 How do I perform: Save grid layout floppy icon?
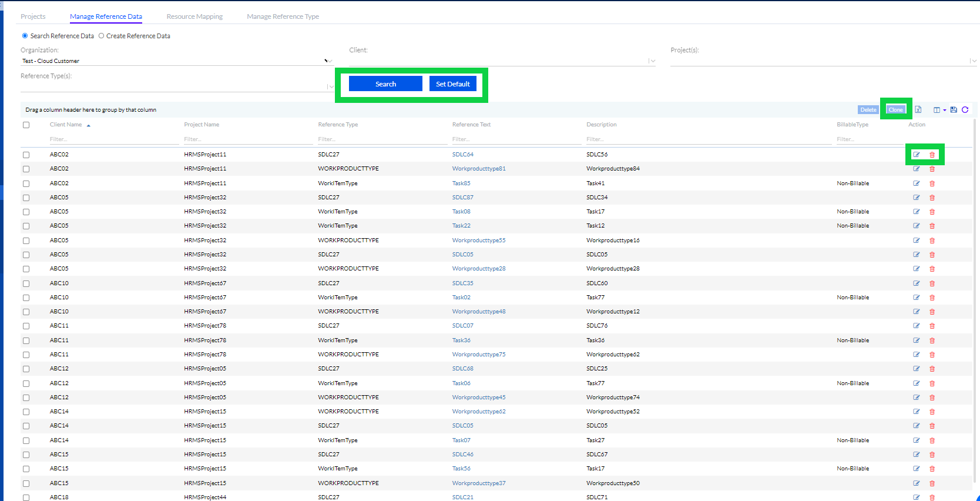point(954,110)
